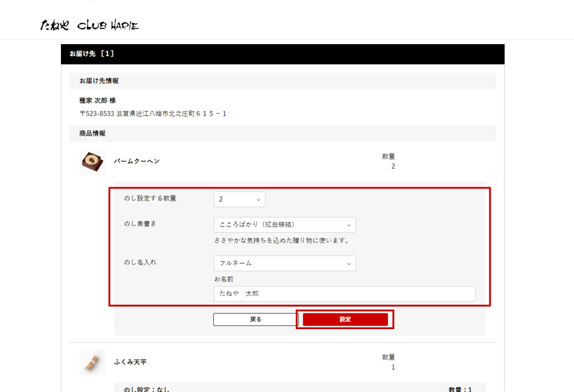Click the address line 〒523-8533
574x392 pixels.
click(153, 114)
